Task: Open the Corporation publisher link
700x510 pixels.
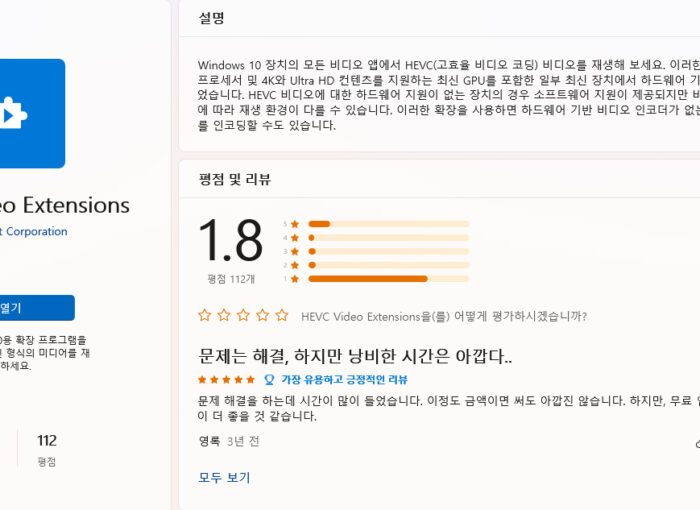Action: (33, 231)
